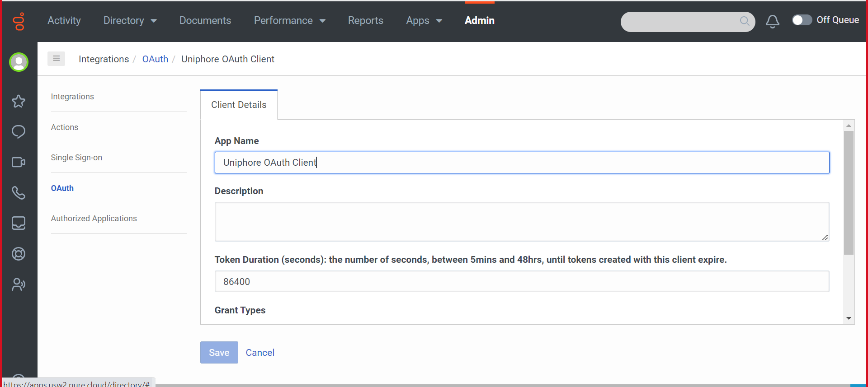Expand the Performance dropdown menu
The width and height of the screenshot is (868, 387).
(290, 21)
